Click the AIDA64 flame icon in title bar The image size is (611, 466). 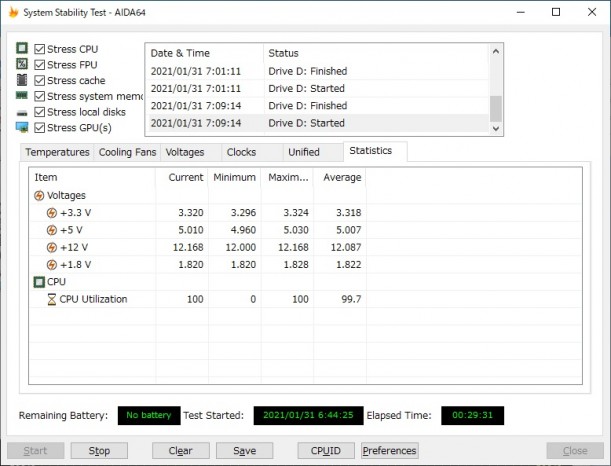[x=11, y=11]
